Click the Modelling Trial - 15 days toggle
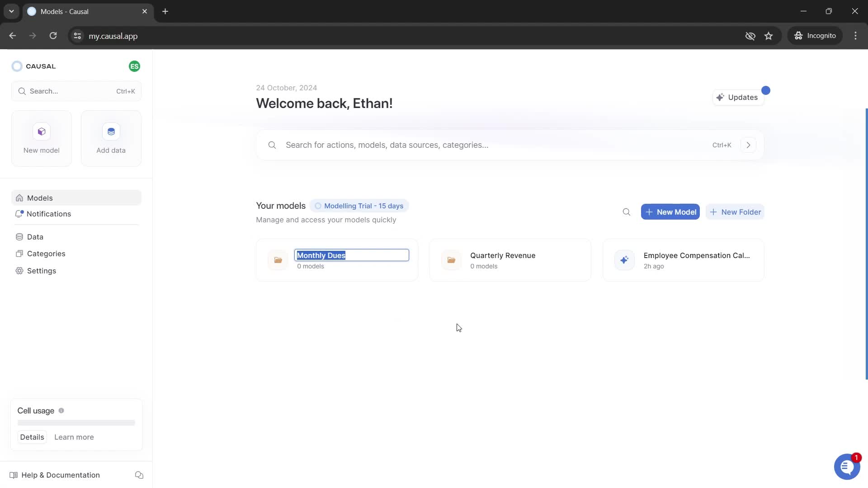The height and width of the screenshot is (488, 868). [359, 206]
